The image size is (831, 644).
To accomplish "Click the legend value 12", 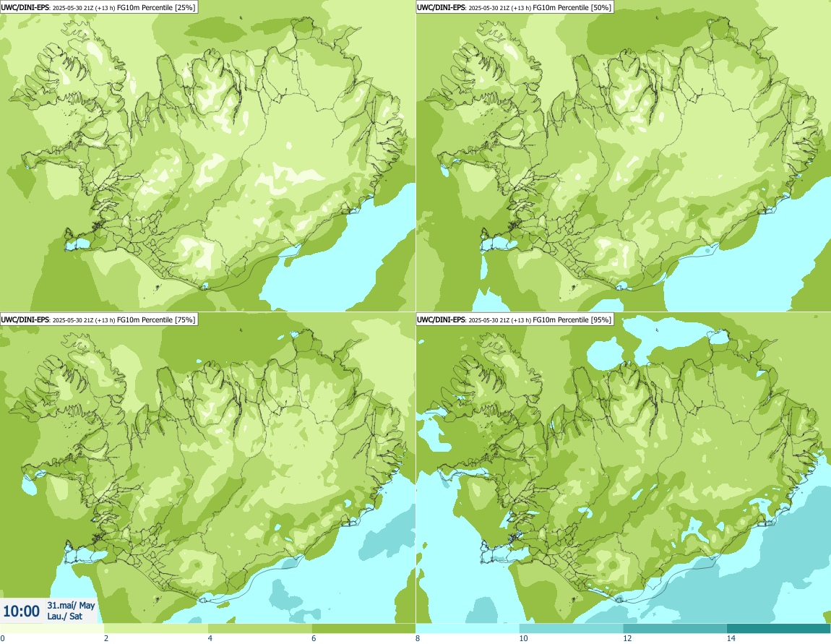I will pos(627,638).
